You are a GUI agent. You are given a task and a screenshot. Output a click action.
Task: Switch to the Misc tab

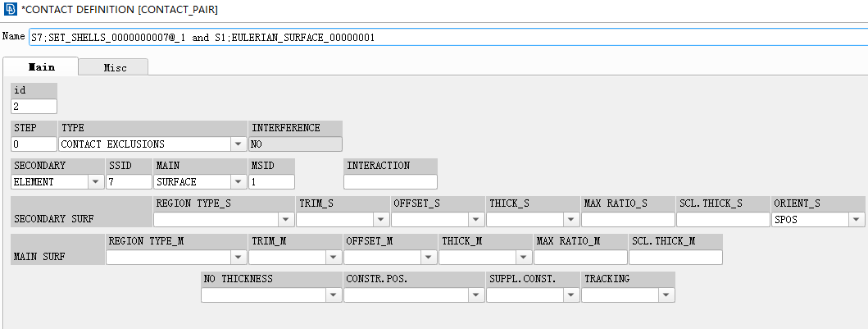[x=115, y=67]
